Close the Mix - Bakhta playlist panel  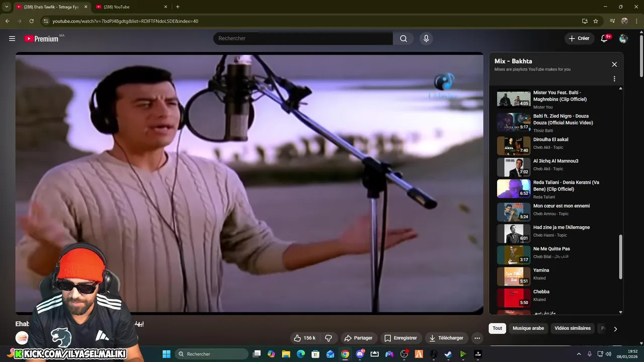pyautogui.click(x=614, y=64)
